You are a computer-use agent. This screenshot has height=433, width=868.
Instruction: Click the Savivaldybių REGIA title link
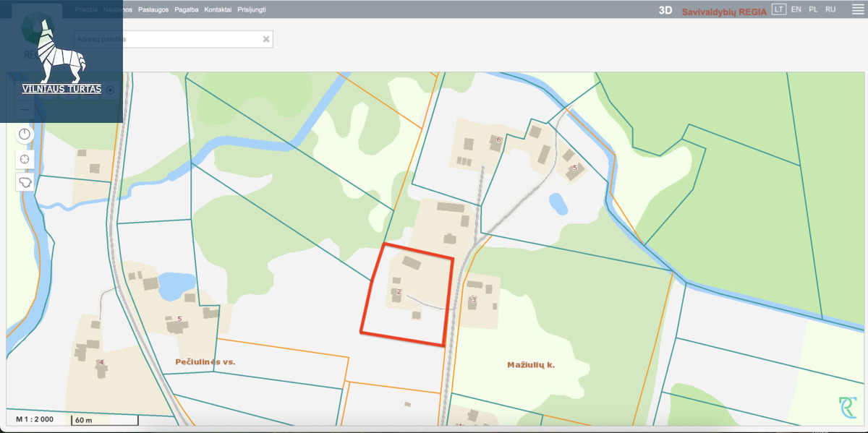coord(724,11)
